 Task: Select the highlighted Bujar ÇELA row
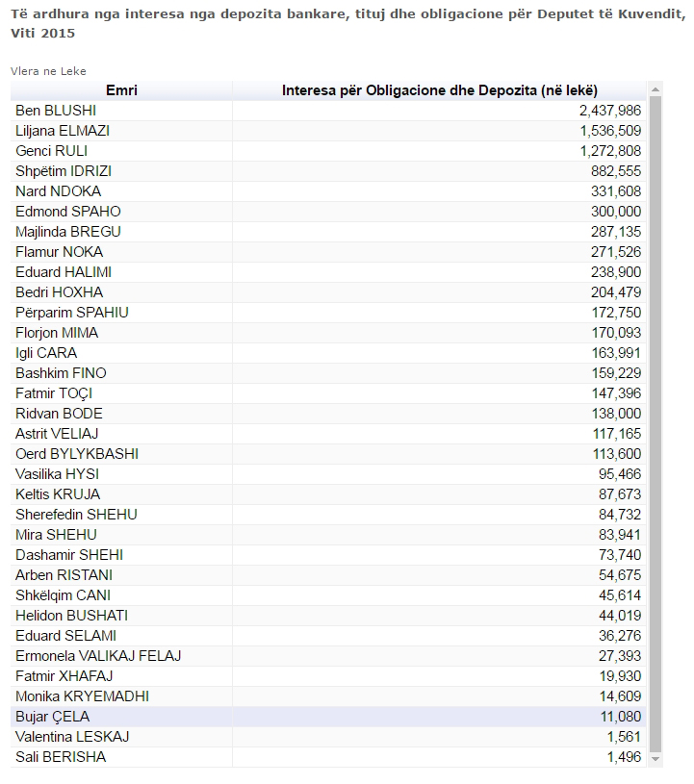click(x=116, y=717)
